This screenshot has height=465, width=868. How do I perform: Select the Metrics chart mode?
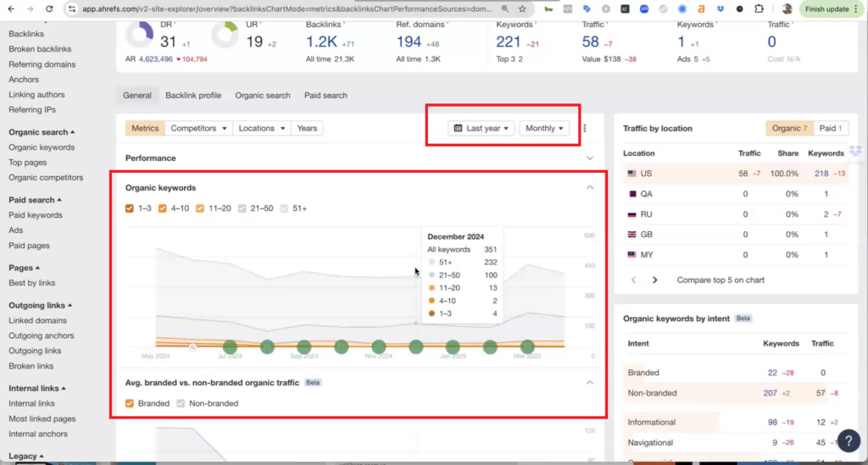pos(145,128)
